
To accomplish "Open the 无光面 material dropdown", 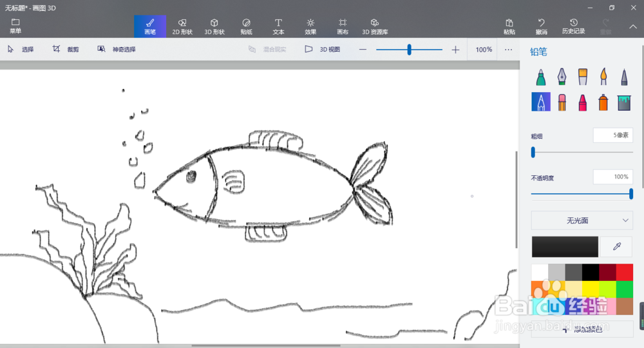I will 582,220.
